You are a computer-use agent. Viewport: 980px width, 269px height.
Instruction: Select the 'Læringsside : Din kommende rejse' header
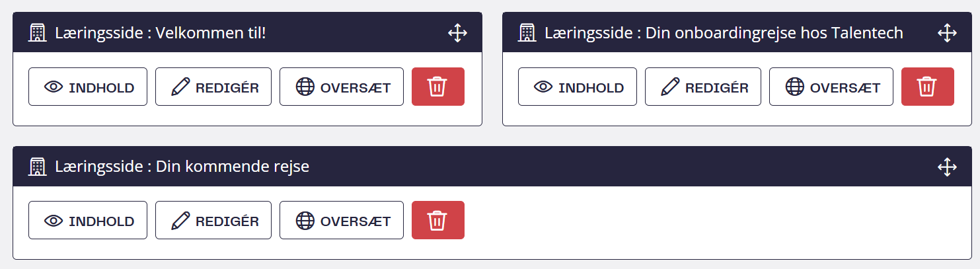[182, 167]
